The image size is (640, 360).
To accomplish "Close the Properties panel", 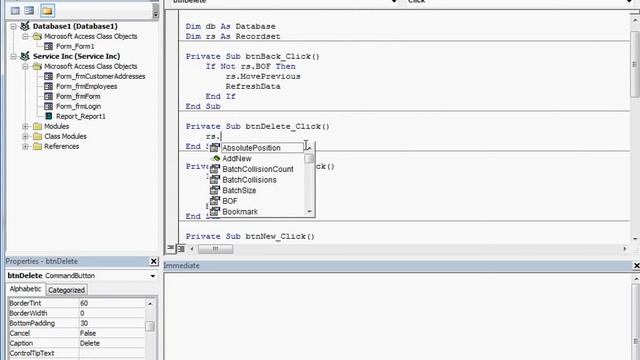I will [153, 261].
